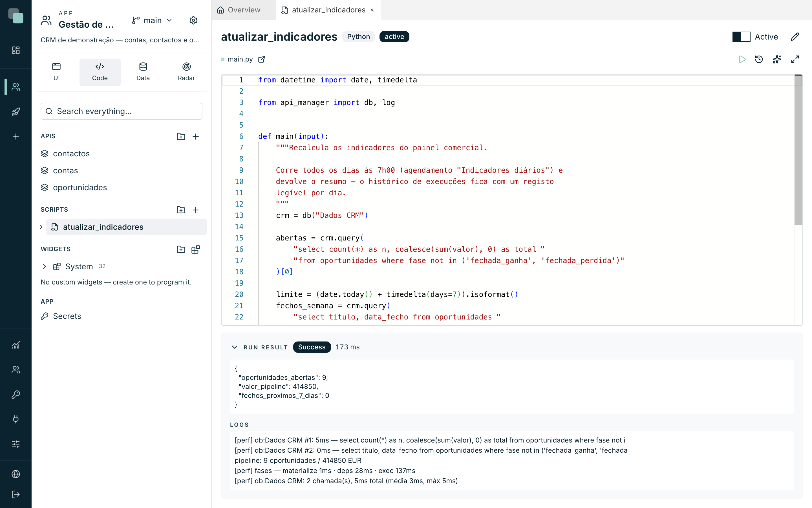The image size is (812, 508).
Task: Click the Python language badge
Action: coord(358,37)
